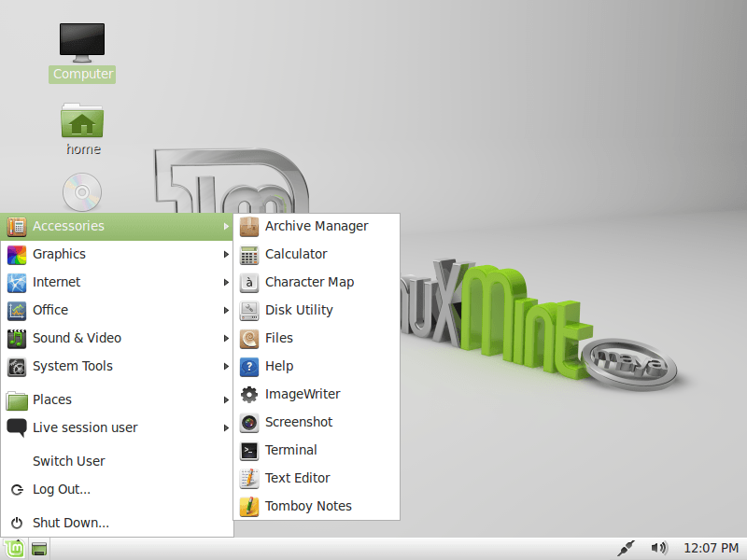Viewport: 747px width, 560px height.
Task: Expand the Live session user arrow
Action: coord(226,428)
